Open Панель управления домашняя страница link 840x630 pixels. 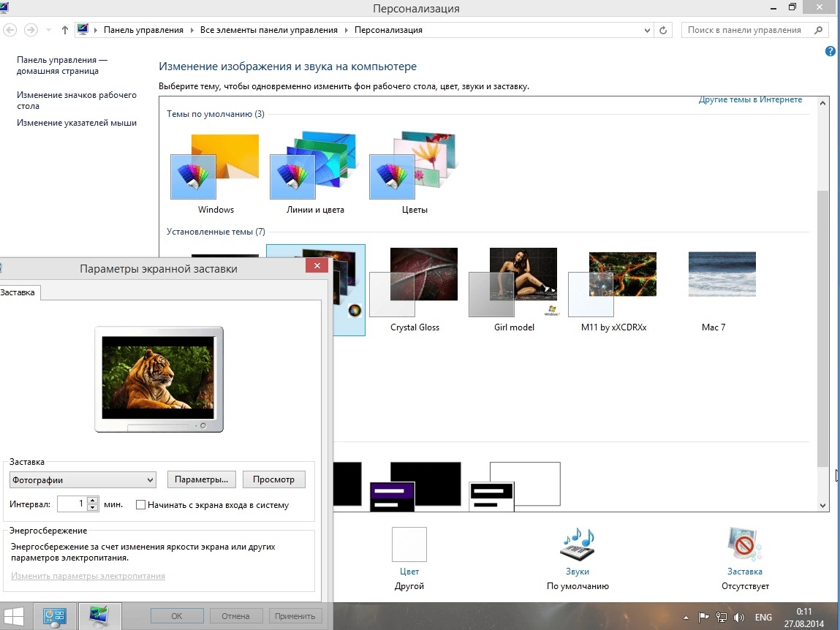tap(61, 65)
